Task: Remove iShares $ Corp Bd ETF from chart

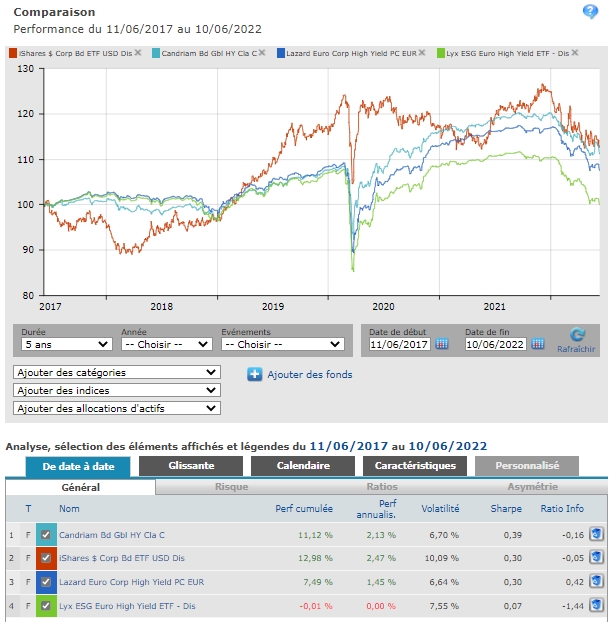Action: pyautogui.click(x=138, y=53)
